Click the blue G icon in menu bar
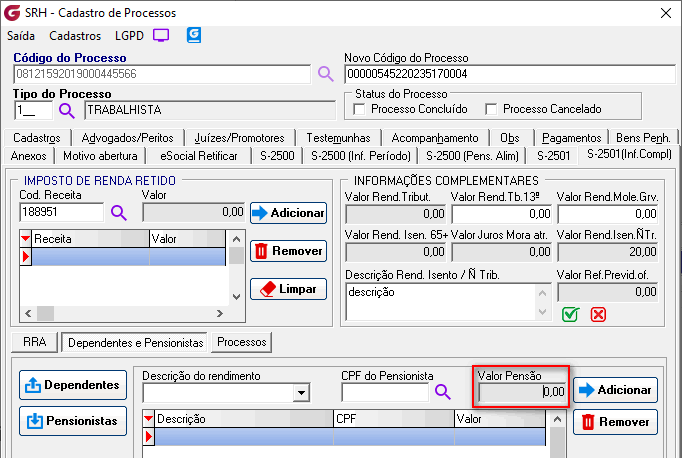 point(194,35)
